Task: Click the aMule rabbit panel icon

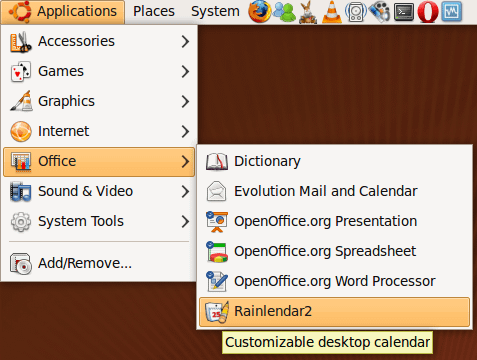Action: [x=308, y=12]
